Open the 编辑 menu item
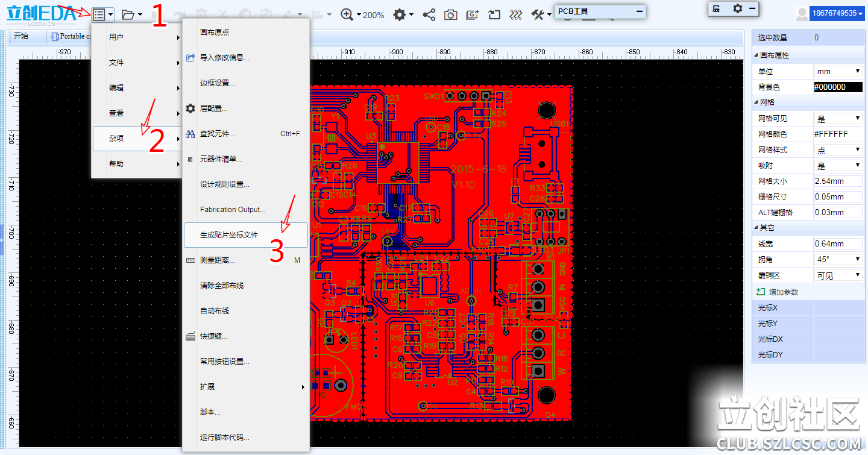 (x=137, y=88)
